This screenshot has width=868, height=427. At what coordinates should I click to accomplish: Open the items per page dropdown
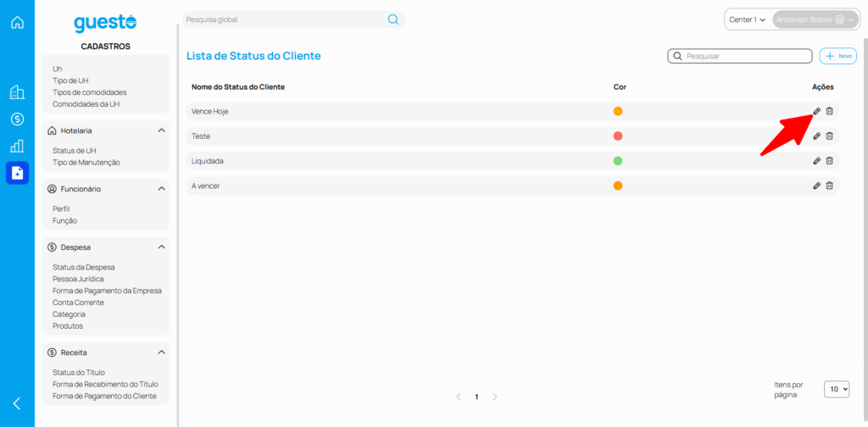click(836, 389)
